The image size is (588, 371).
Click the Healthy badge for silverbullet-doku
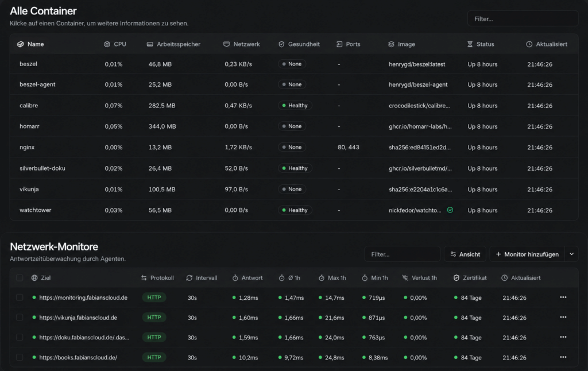point(295,168)
